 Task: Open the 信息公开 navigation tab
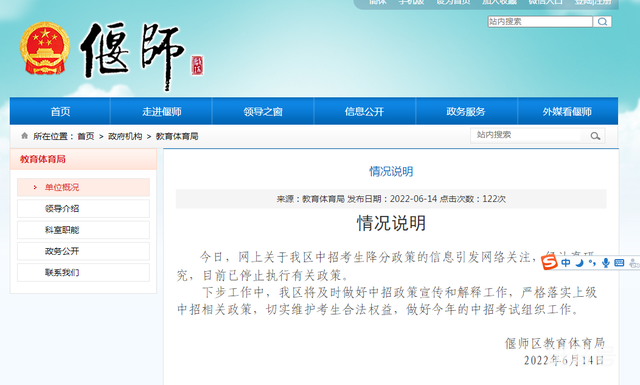click(364, 111)
